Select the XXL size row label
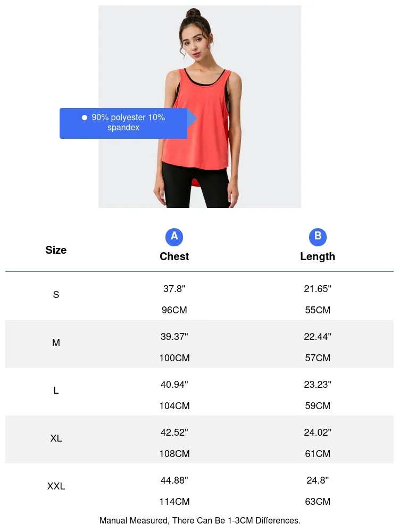Viewport: 399px width, 532px height. 56,486
